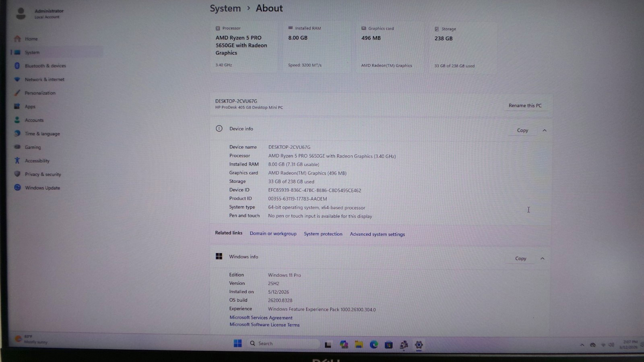Open Apps settings
644x362 pixels.
(x=30, y=107)
